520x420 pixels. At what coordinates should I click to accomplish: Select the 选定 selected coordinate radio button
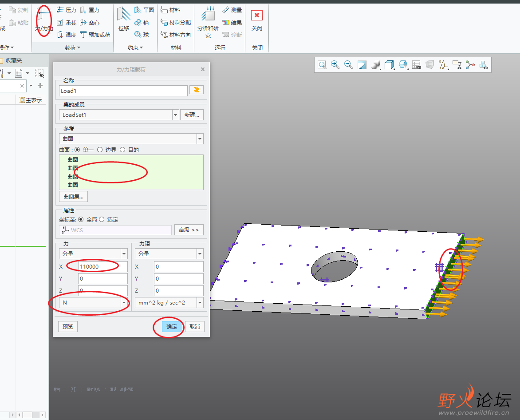click(102, 219)
